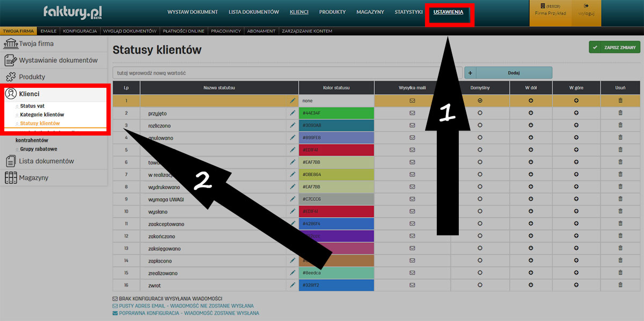
Task: Open the edit pencil for "zwrot" status
Action: 292,285
